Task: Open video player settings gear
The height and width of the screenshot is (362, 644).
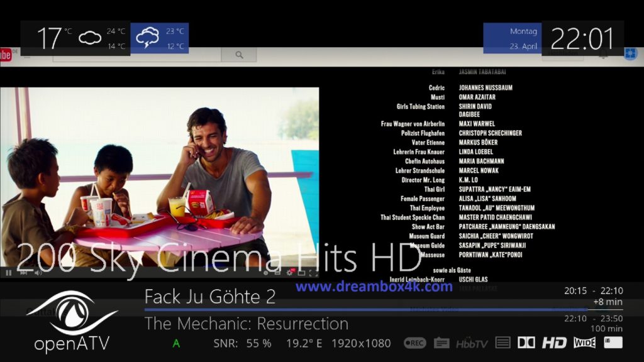Action: (x=290, y=273)
